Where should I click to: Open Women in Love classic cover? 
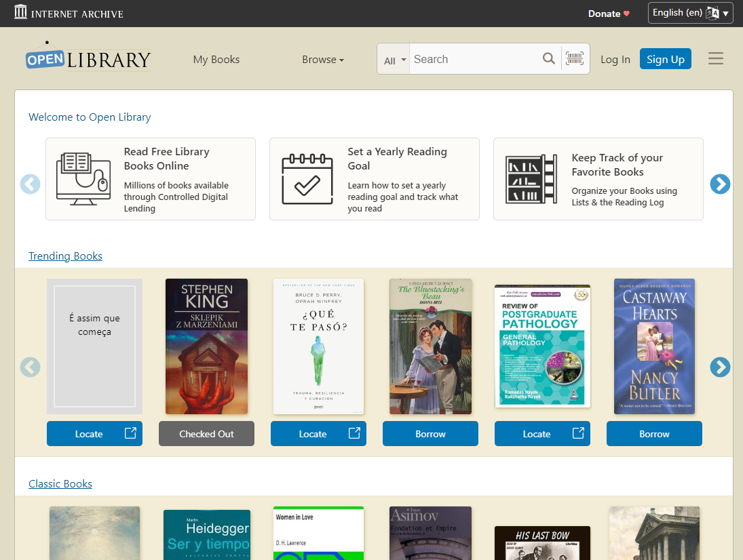[318, 534]
